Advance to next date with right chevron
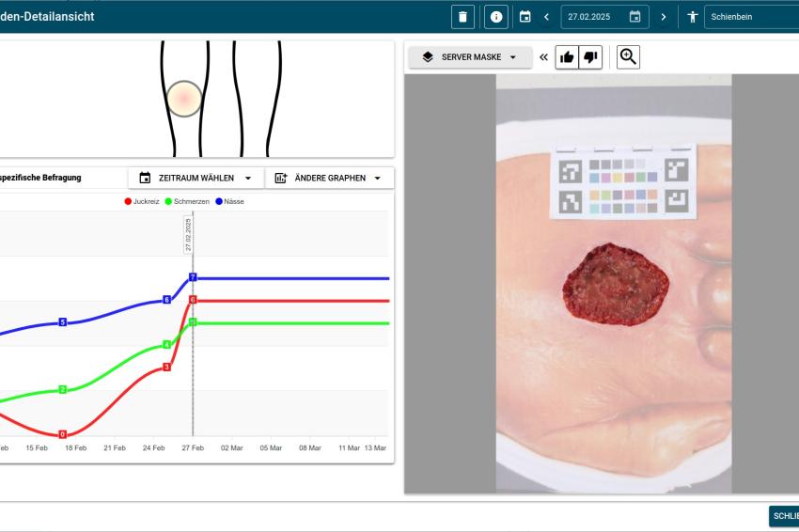The height and width of the screenshot is (532, 799). point(663,17)
